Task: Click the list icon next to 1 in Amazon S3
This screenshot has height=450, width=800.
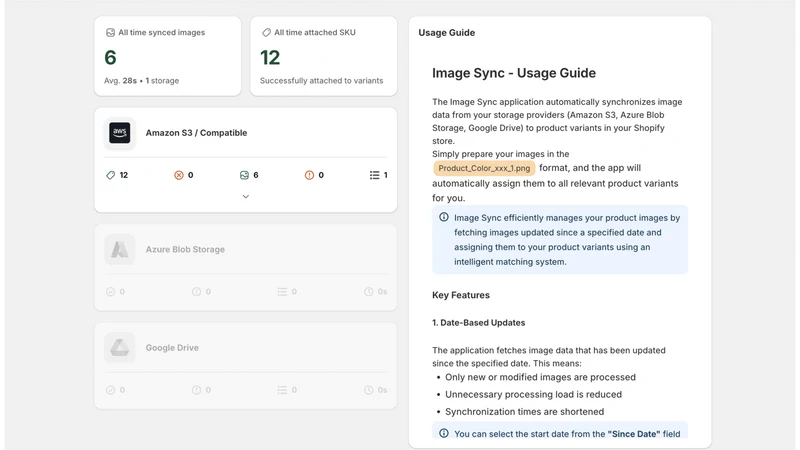Action: coord(374,175)
